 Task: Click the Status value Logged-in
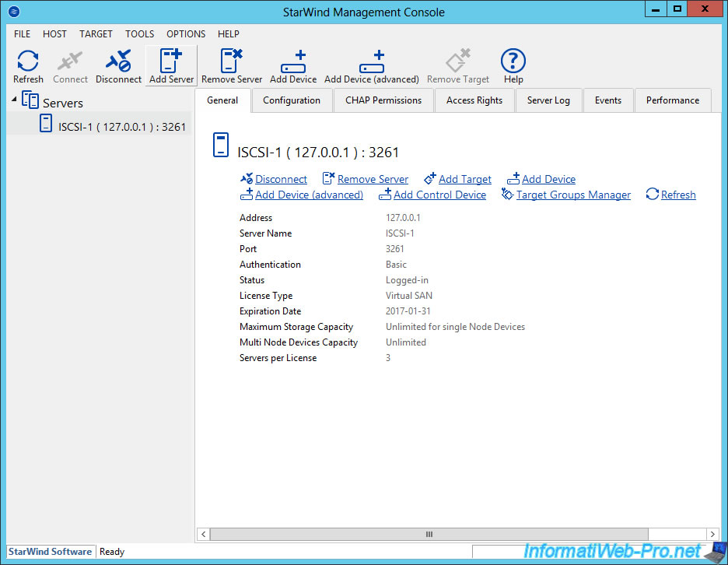pyautogui.click(x=408, y=280)
